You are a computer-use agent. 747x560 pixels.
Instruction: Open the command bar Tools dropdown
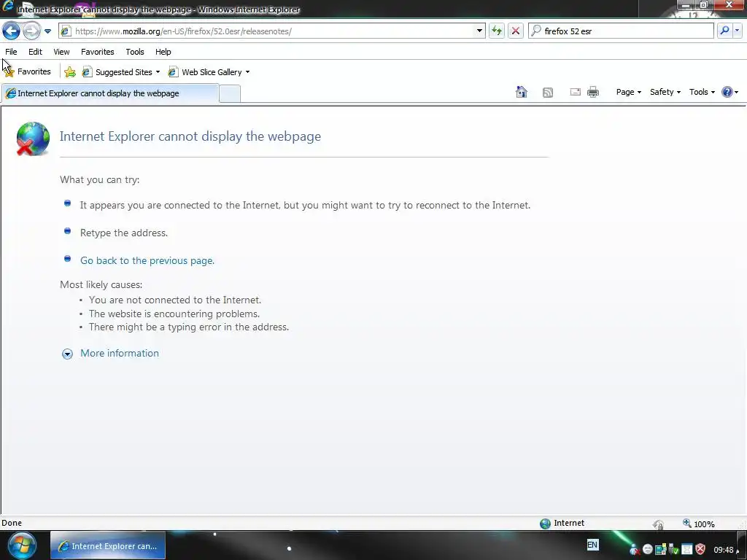(x=702, y=92)
